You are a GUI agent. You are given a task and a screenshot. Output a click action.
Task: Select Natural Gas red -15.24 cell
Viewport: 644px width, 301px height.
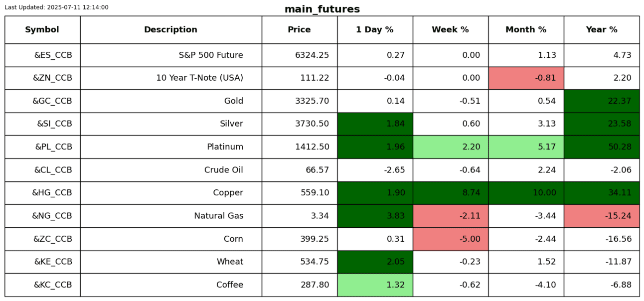click(x=601, y=216)
